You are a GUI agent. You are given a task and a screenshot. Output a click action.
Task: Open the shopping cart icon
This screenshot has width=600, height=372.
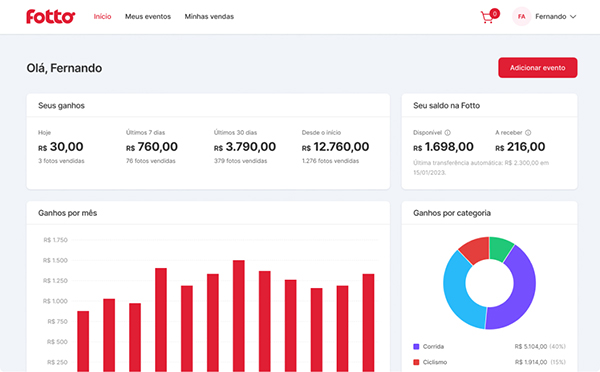click(487, 17)
